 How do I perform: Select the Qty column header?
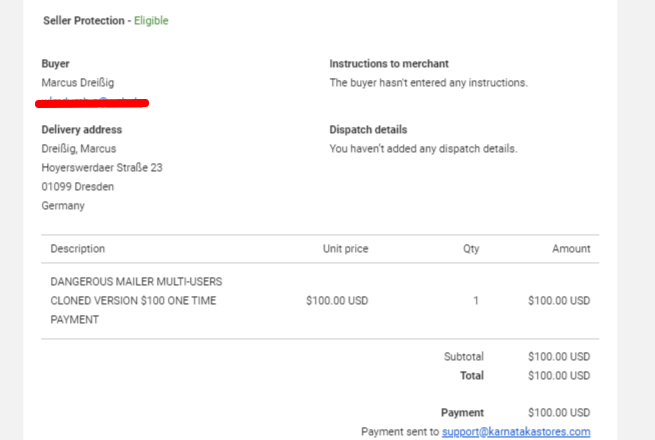click(x=471, y=249)
